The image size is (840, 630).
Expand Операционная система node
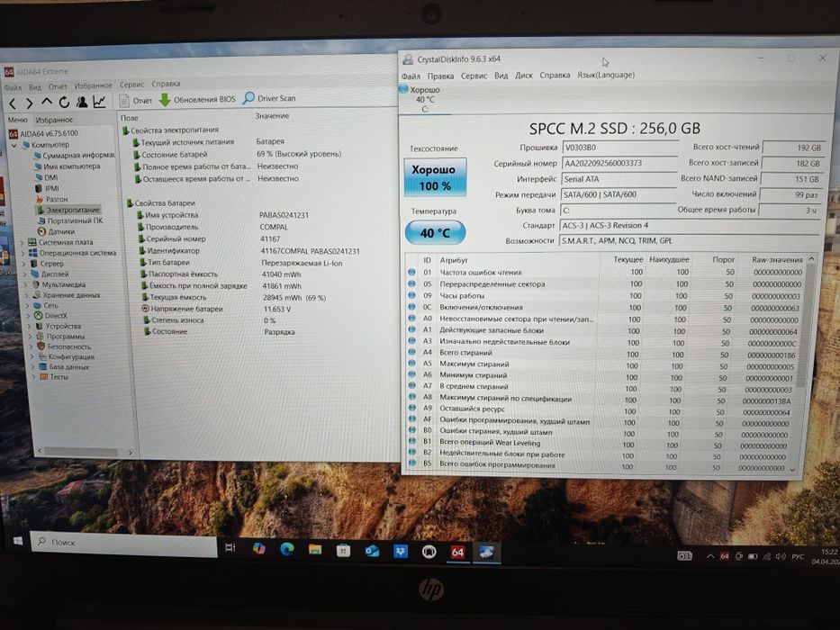click(23, 254)
